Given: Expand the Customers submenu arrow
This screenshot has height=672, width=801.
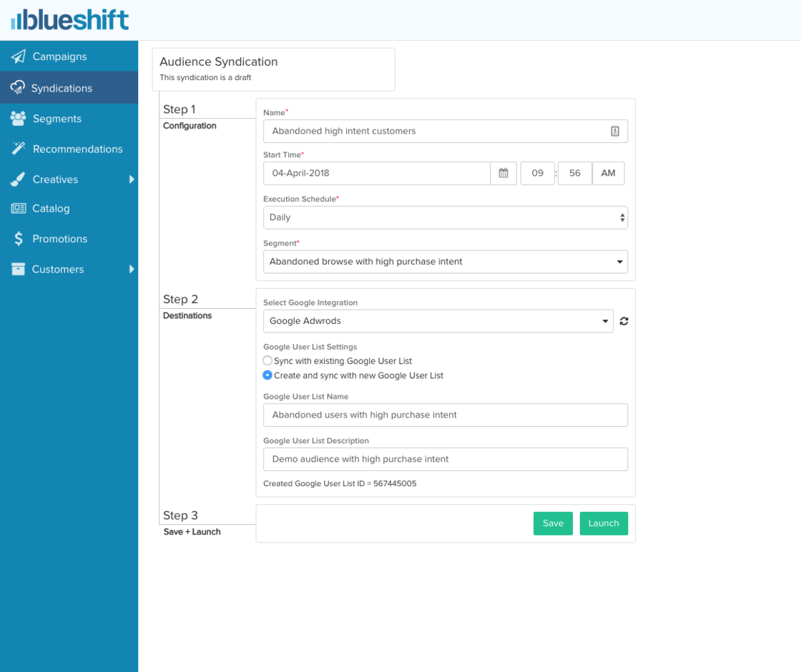Looking at the screenshot, I should pos(132,269).
